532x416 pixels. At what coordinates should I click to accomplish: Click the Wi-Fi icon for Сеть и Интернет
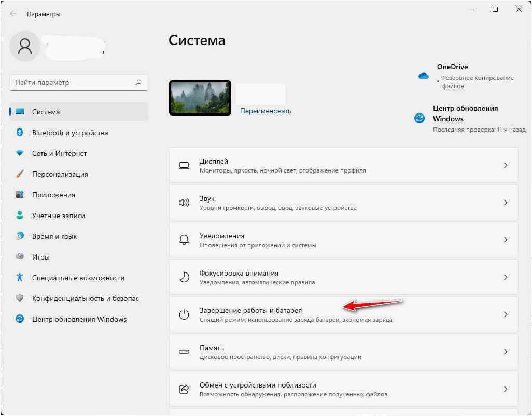pyautogui.click(x=20, y=153)
